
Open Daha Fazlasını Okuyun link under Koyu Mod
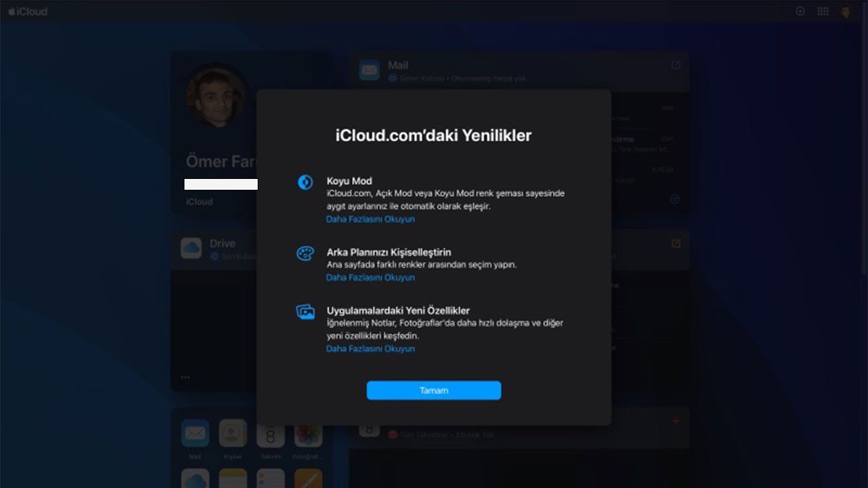coord(370,219)
